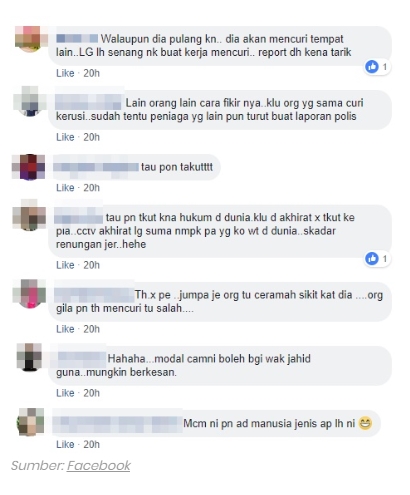Image resolution: width=410 pixels, height=495 pixels.
Task: Click blurred name on 'tau pon takutttt' comment
Action: click(x=96, y=167)
